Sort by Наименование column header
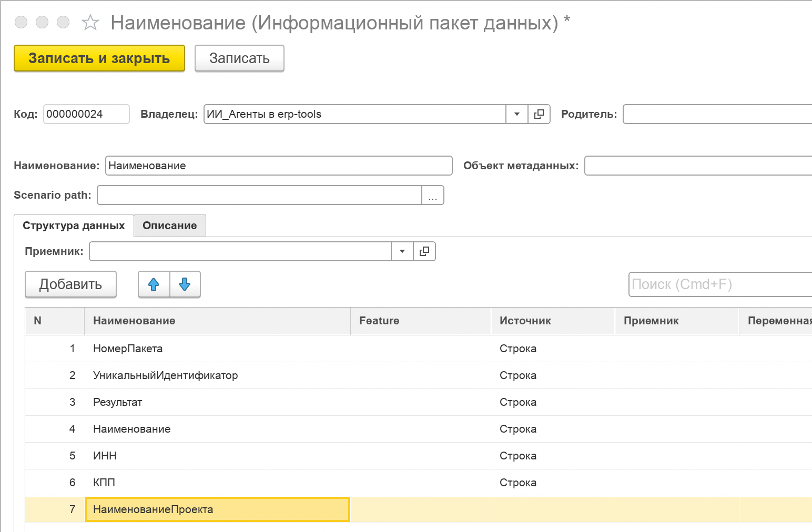Screen dimensions: 812x532 pyautogui.click(x=217, y=321)
